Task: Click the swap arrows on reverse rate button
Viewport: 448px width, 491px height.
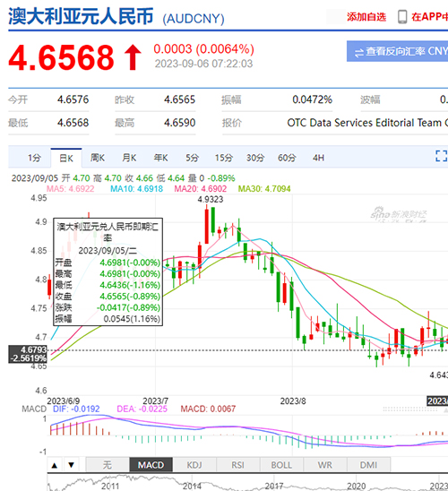Action: (358, 53)
